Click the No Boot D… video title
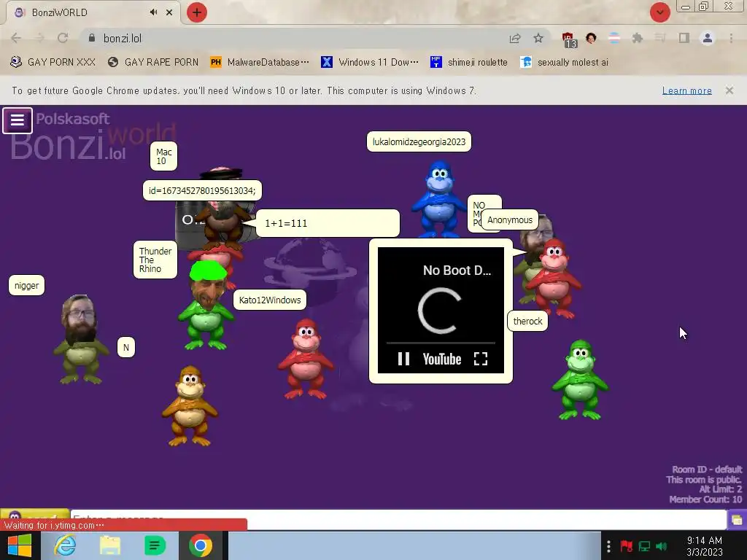Image resolution: width=747 pixels, height=560 pixels. pyautogui.click(x=457, y=271)
